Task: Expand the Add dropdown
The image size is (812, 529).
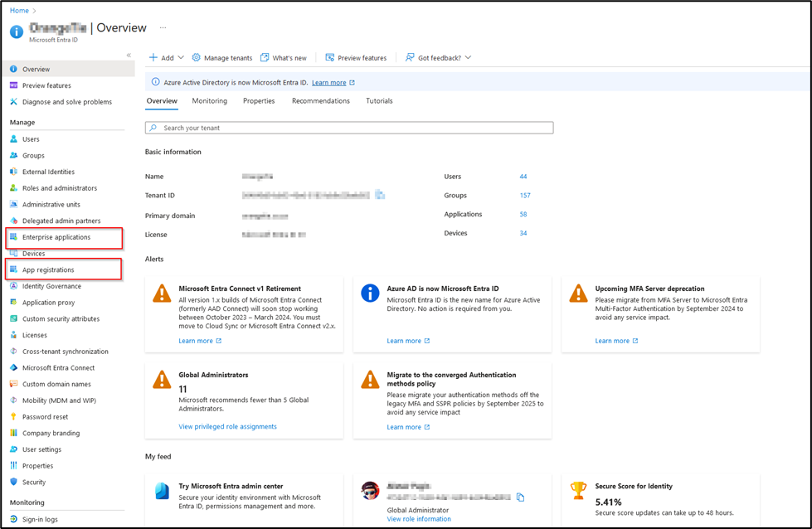Action: click(164, 57)
